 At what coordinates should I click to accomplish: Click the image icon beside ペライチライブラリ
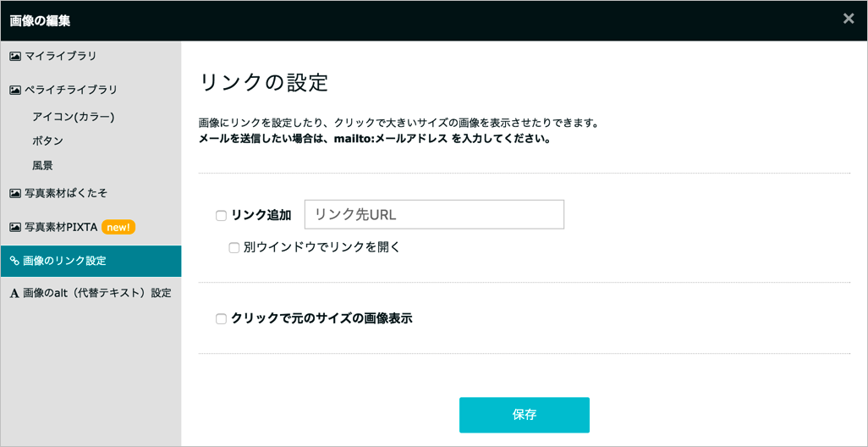click(15, 90)
